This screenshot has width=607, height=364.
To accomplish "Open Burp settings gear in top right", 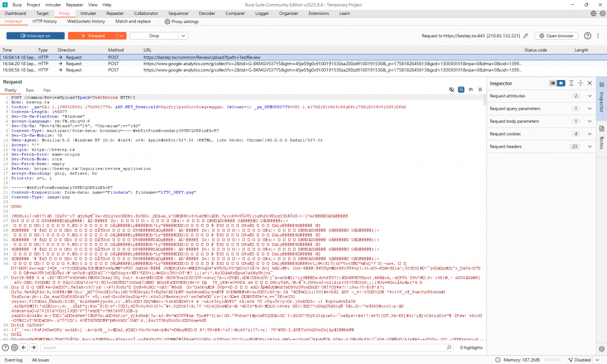I will click(x=602, y=13).
